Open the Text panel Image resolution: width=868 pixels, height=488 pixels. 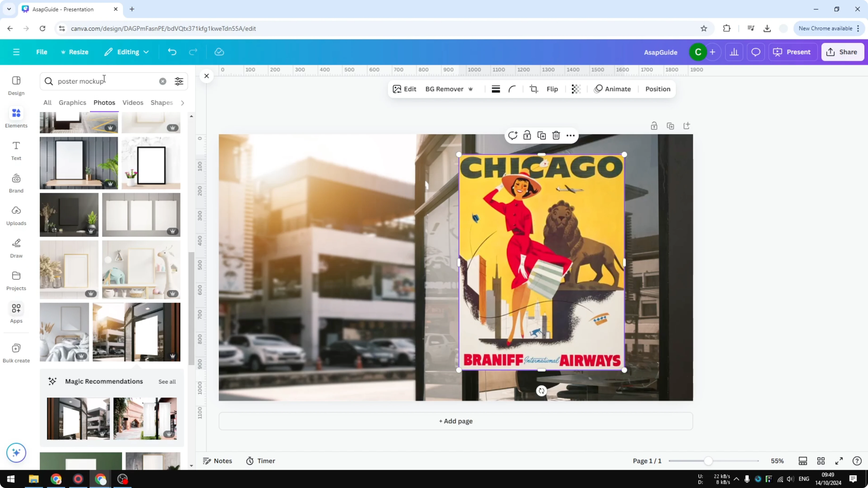click(x=16, y=150)
